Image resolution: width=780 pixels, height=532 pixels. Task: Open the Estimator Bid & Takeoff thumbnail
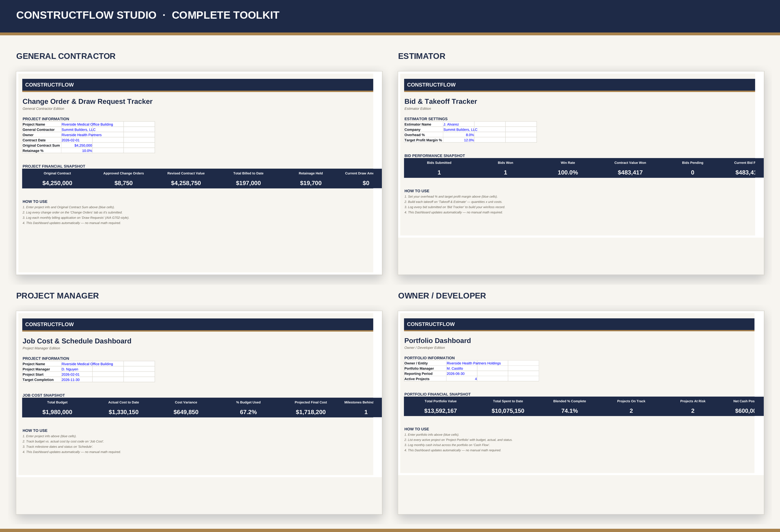[x=581, y=173]
